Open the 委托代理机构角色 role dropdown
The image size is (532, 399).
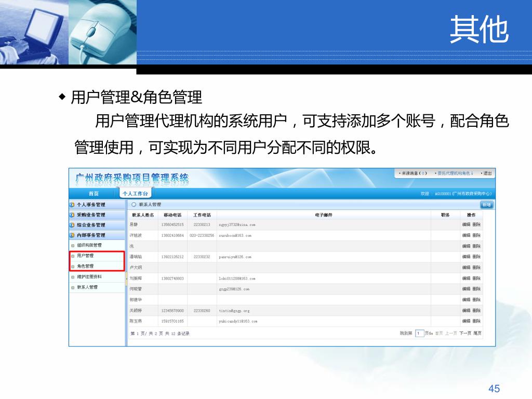click(x=454, y=173)
